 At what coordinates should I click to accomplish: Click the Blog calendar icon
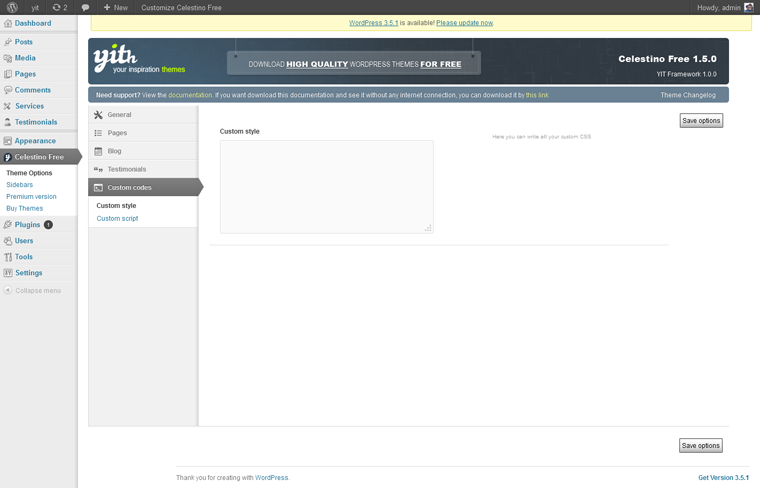pos(98,151)
